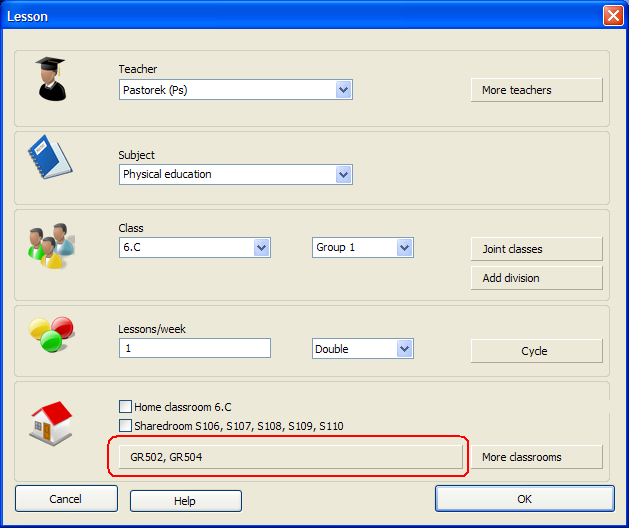The image size is (629, 528).
Task: Click the More classrooms button
Action: 536,457
